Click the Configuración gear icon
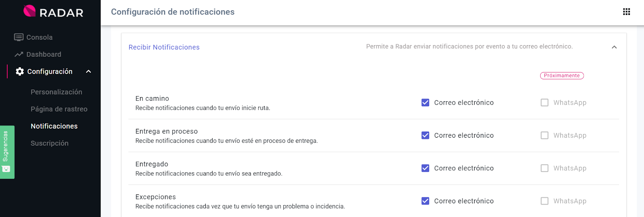The width and height of the screenshot is (644, 217). tap(20, 72)
